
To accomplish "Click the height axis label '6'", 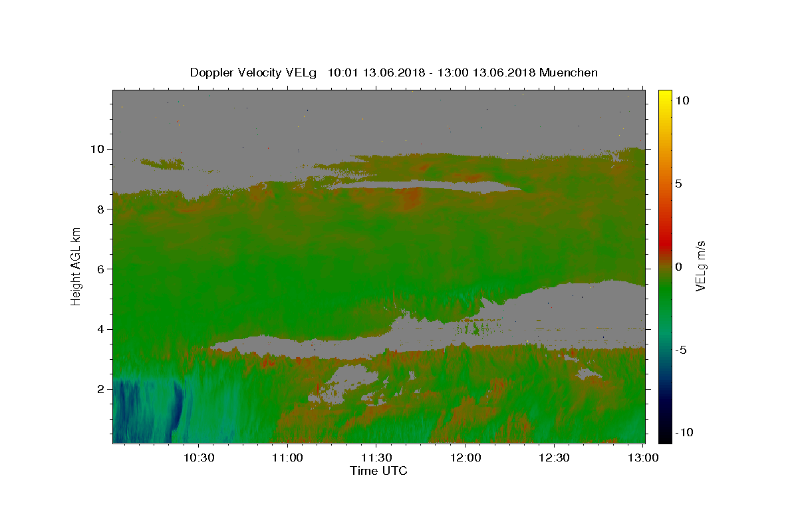I will (x=100, y=269).
